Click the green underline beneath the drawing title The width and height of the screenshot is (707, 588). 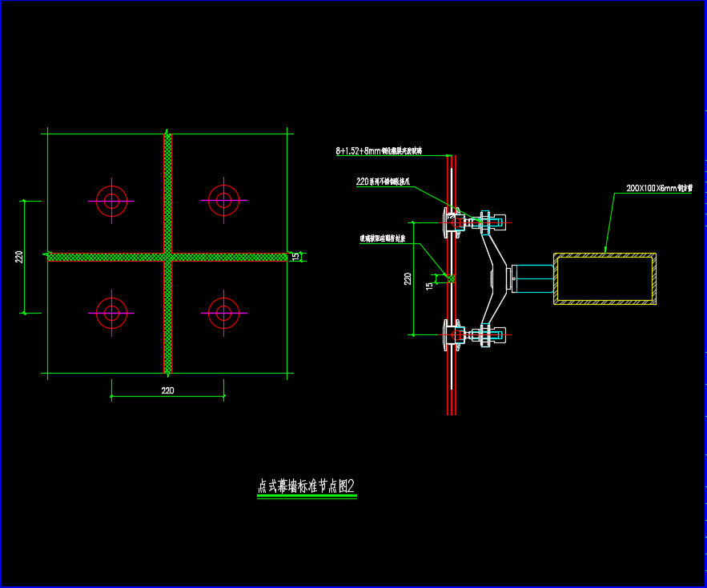[x=306, y=497]
